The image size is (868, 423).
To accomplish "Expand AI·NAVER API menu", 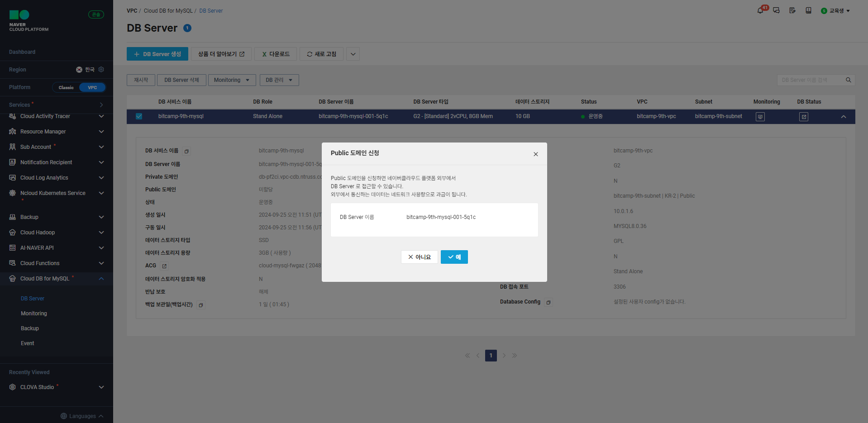I will click(101, 248).
